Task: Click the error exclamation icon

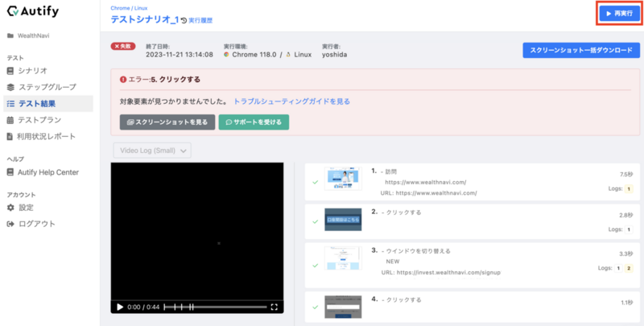Action: (123, 80)
